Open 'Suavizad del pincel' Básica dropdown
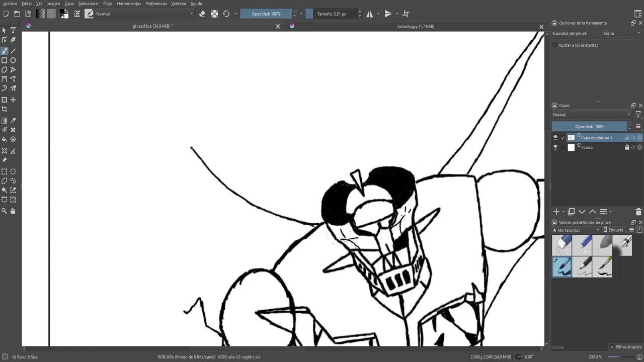The image size is (644, 362). pos(622,34)
